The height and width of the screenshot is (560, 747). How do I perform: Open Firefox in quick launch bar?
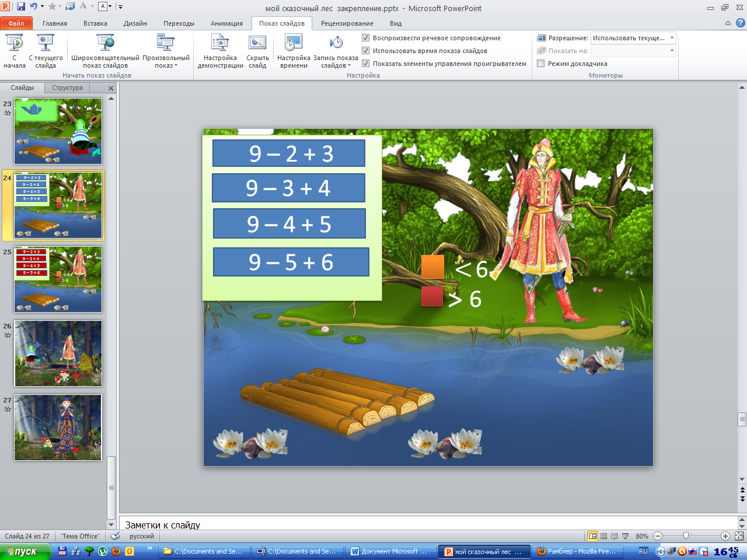(x=116, y=551)
